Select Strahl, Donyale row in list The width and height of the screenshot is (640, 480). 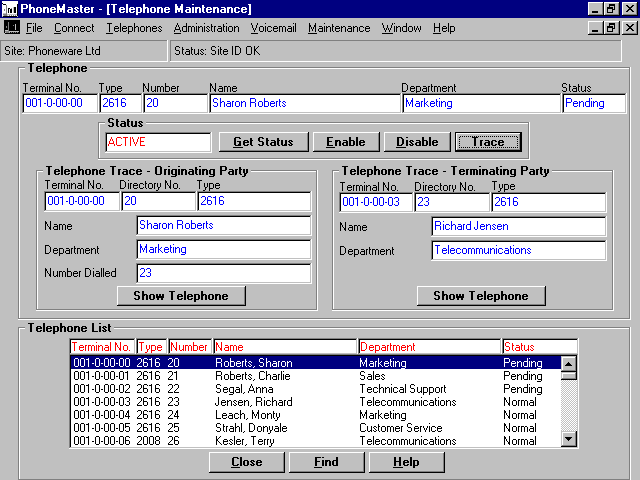pyautogui.click(x=316, y=428)
